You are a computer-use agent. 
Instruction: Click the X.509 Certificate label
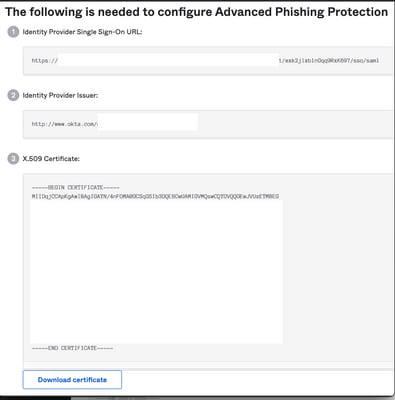tap(51, 159)
